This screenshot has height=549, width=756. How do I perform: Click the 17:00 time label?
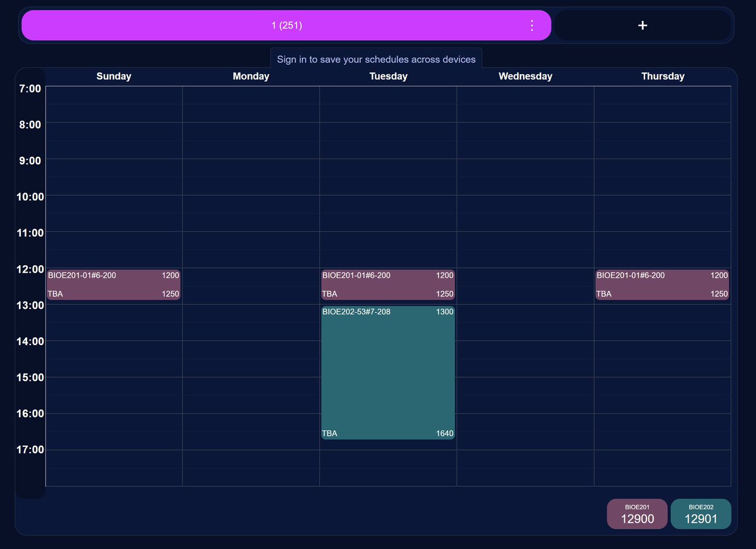click(x=29, y=450)
